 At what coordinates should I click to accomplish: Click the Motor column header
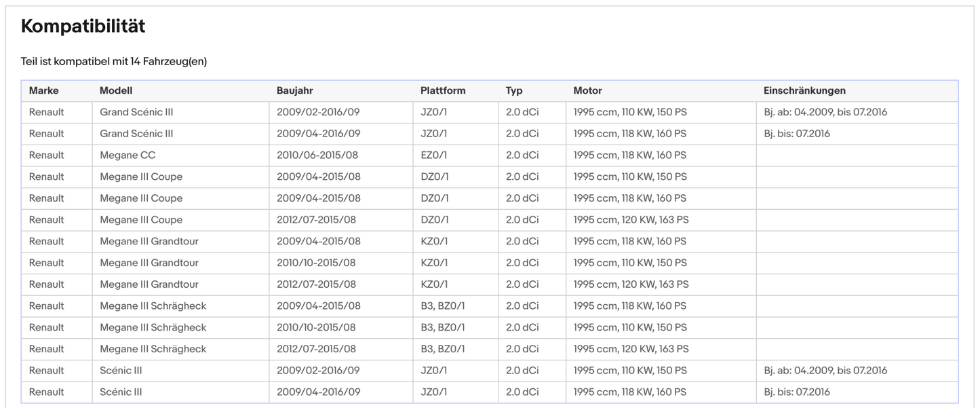click(x=587, y=91)
